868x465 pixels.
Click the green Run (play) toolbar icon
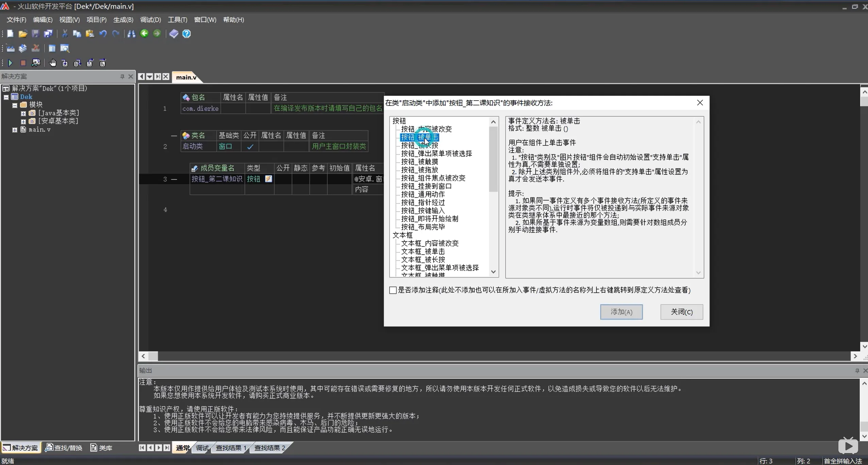click(10, 63)
